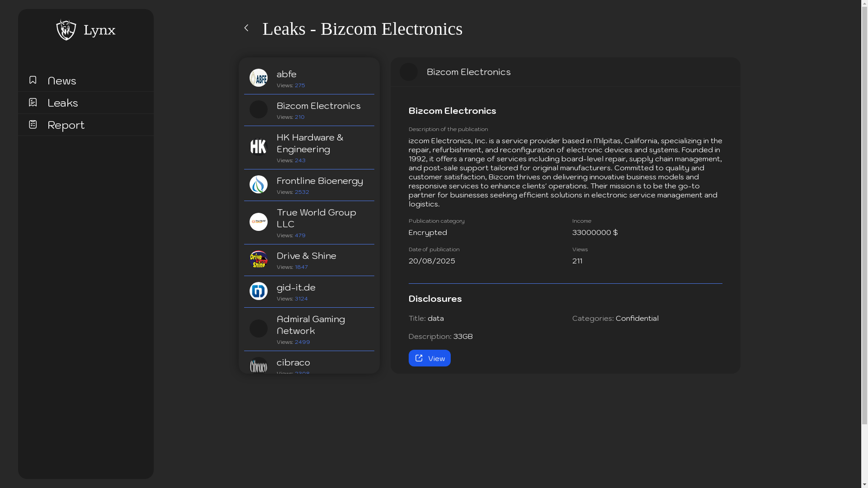Click the abfe company logo
This screenshot has width=868, height=488.
[x=258, y=78]
